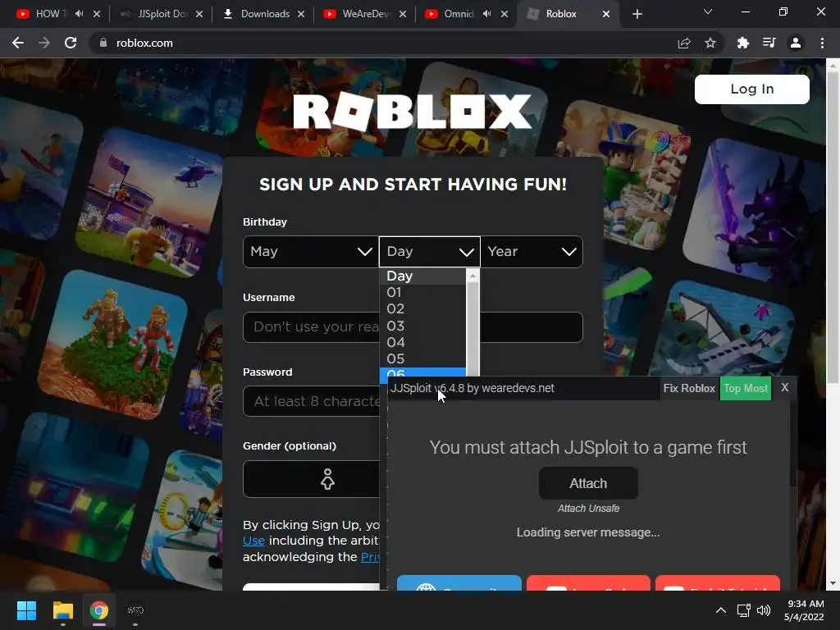
Task: Select day 03 from the list
Action: [x=422, y=326]
